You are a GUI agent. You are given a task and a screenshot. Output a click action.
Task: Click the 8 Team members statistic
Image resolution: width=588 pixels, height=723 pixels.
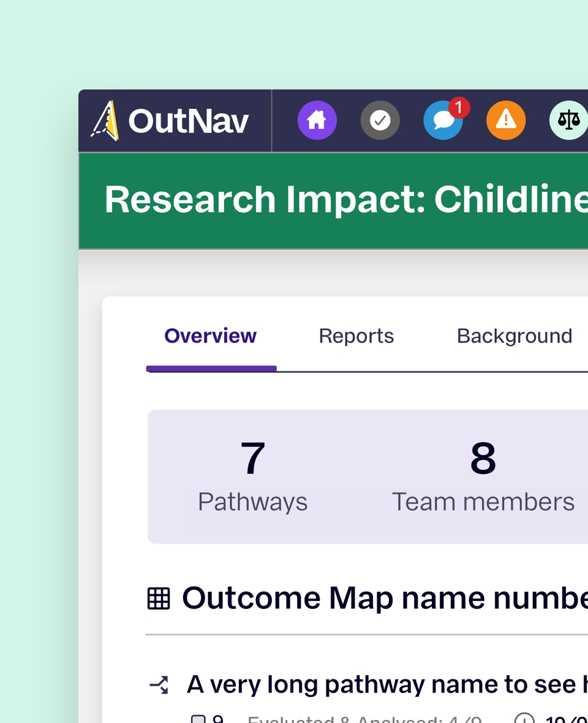pyautogui.click(x=483, y=476)
